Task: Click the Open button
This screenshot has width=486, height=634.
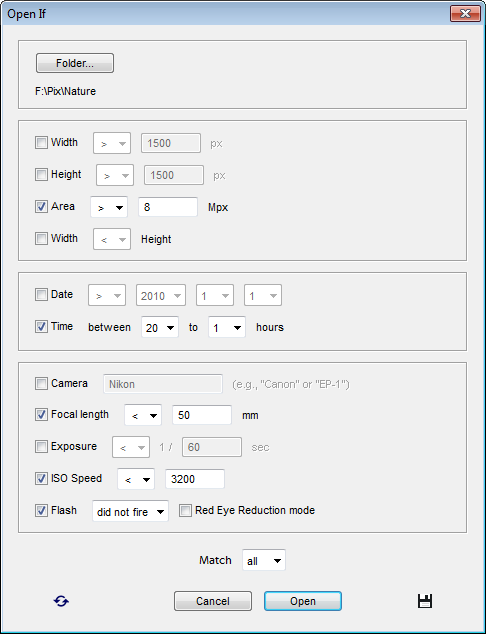Action: (x=303, y=601)
